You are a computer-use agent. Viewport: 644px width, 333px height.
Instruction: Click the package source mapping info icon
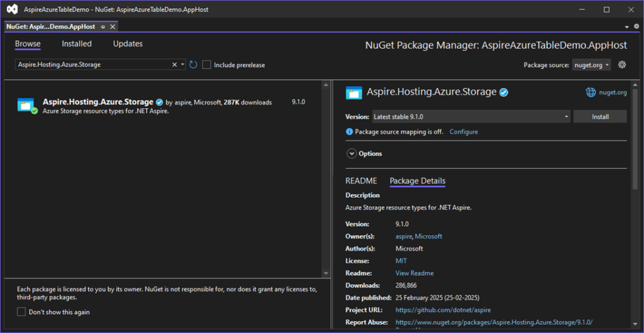[x=350, y=132]
